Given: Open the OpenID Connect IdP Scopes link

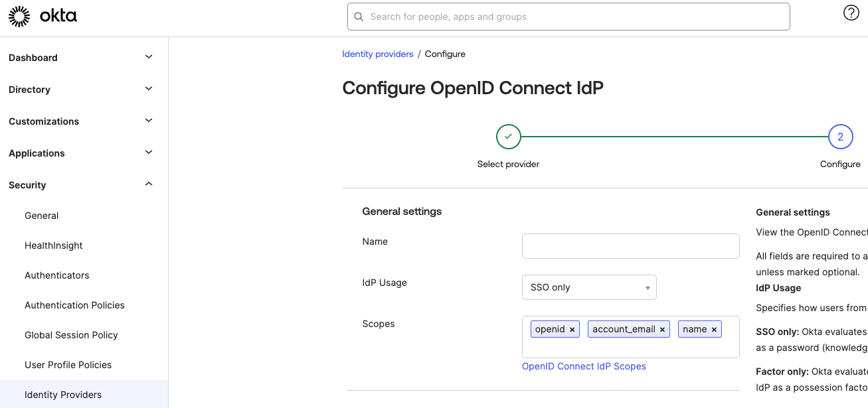Looking at the screenshot, I should pos(584,366).
